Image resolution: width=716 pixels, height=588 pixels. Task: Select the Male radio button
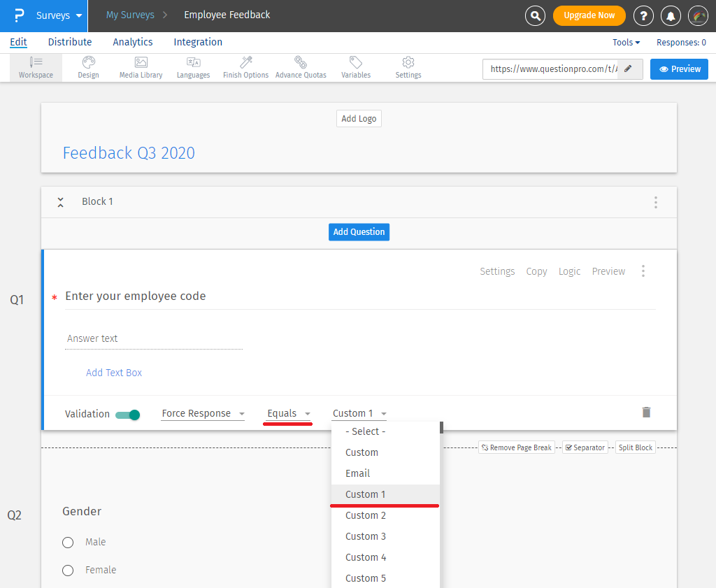pyautogui.click(x=68, y=543)
